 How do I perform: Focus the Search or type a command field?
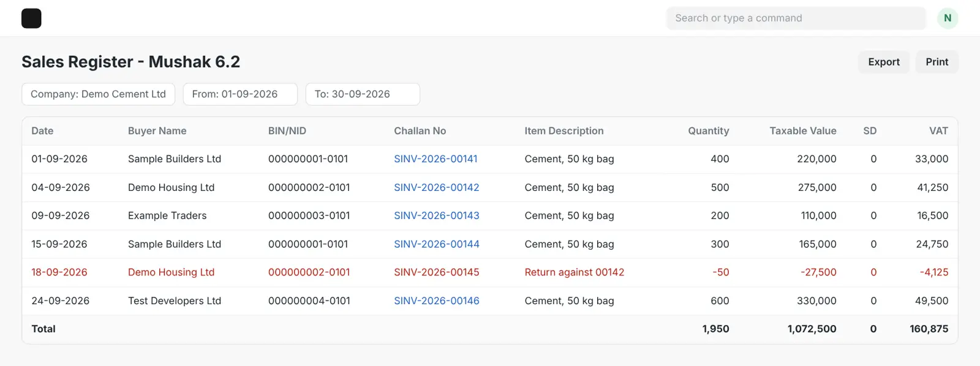[x=796, y=18]
